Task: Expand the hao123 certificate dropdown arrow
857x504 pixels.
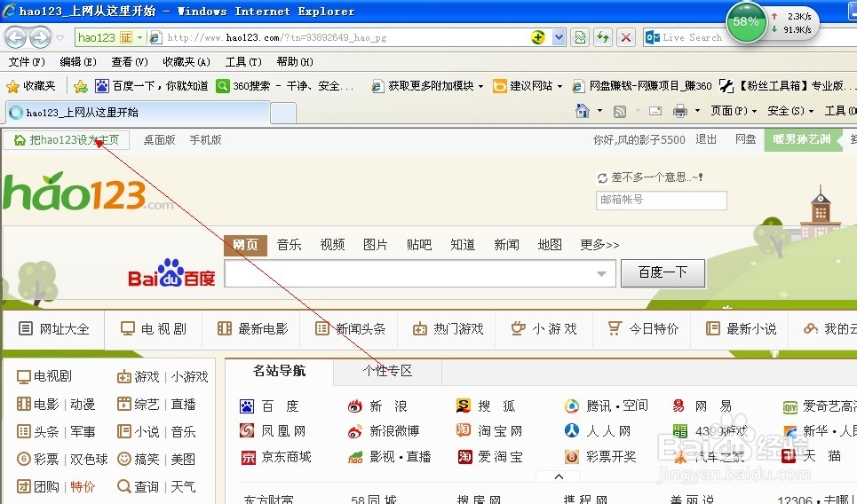Action: click(x=140, y=37)
